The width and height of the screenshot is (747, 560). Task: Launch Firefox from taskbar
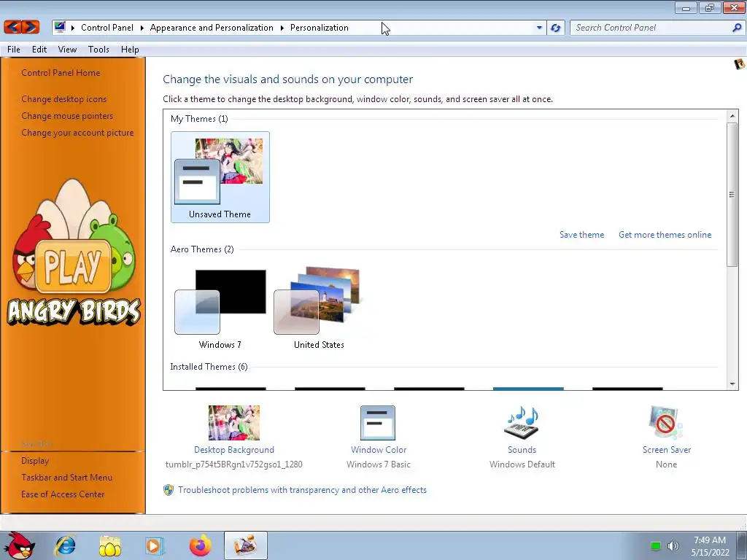(x=200, y=545)
